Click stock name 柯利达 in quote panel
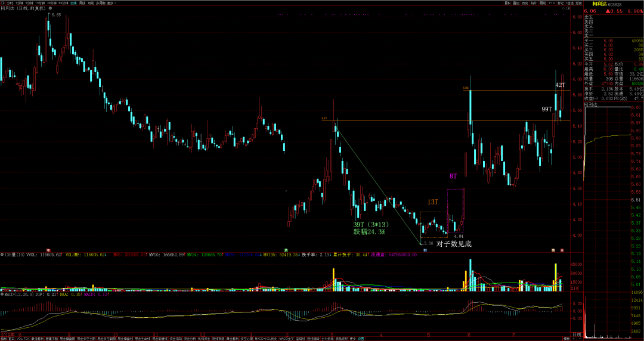644x341 pixels. point(600,4)
